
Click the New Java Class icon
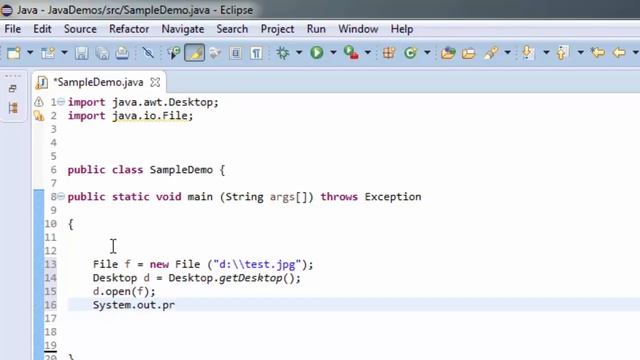click(410, 53)
